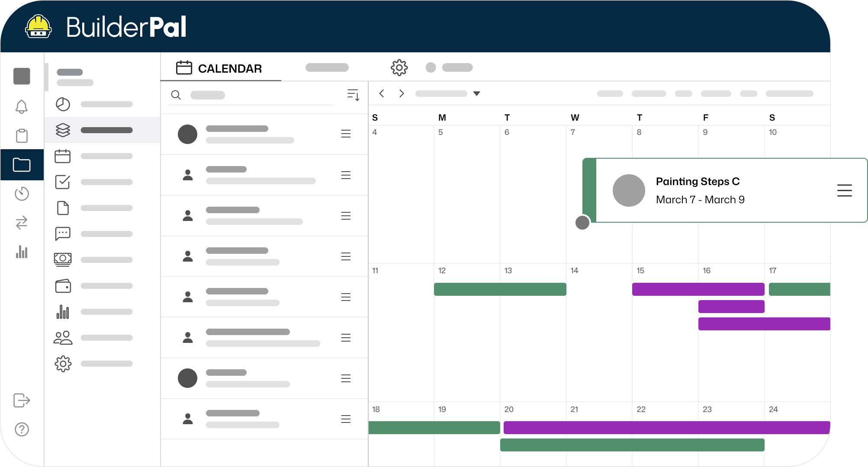Open the team members icon
The height and width of the screenshot is (467, 868).
(63, 338)
